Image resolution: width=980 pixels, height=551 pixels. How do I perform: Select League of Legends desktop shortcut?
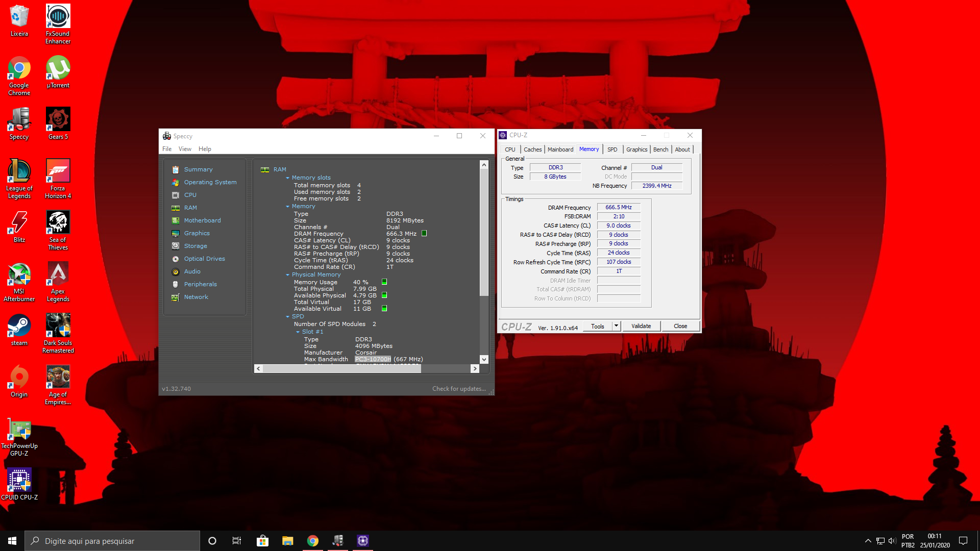[x=19, y=179]
